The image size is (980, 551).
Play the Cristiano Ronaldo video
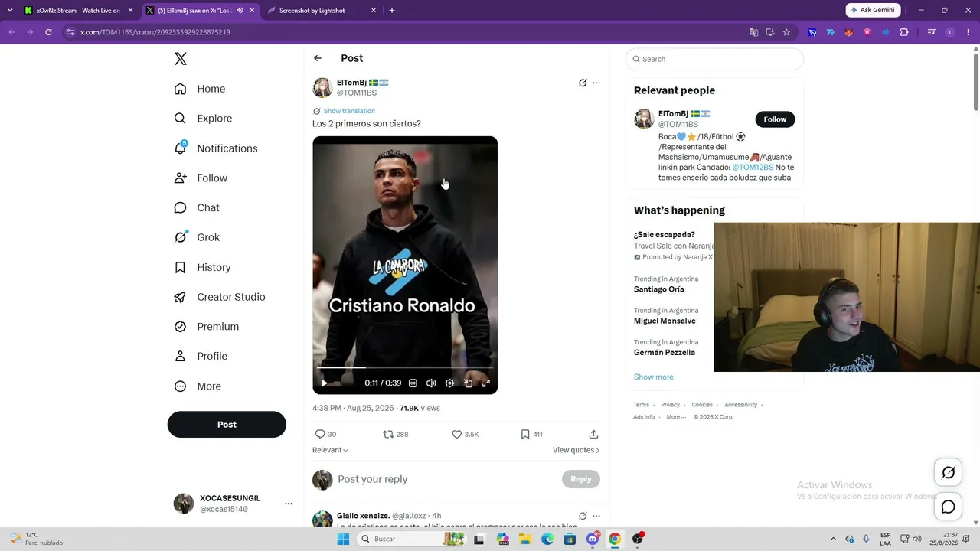point(324,383)
